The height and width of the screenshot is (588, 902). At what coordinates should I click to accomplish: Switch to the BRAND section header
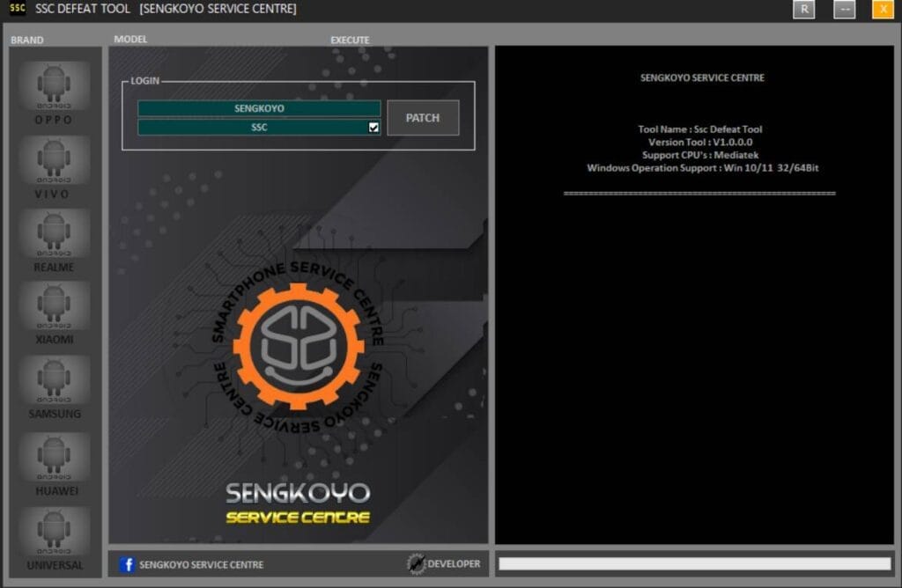pos(26,40)
